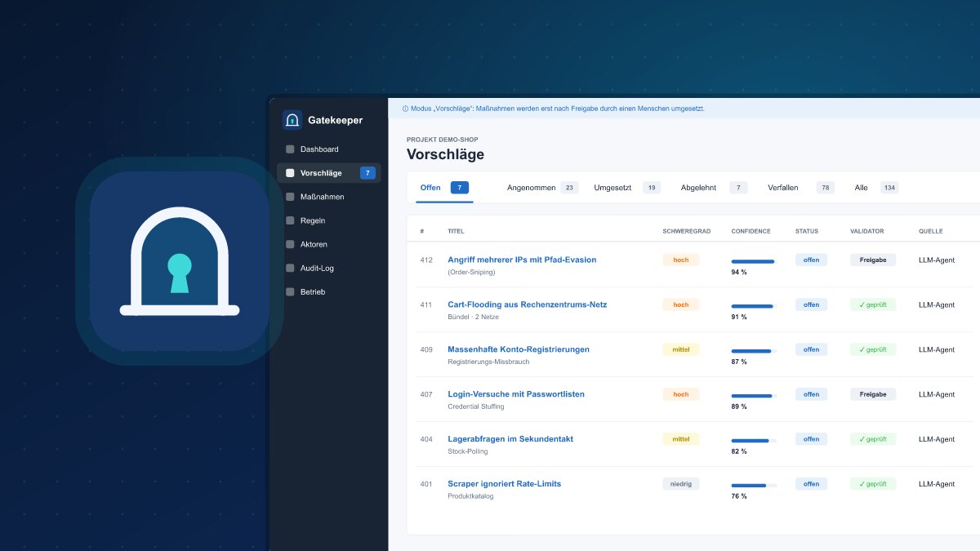Click the 94 % confidence bar
This screenshot has width=980, height=551.
pyautogui.click(x=754, y=261)
